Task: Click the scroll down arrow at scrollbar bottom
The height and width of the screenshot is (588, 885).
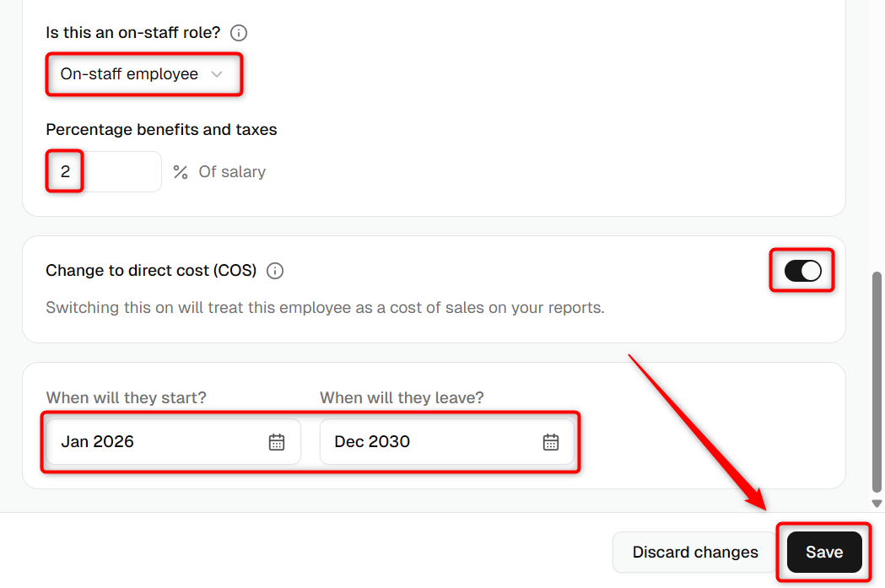Action: pyautogui.click(x=877, y=504)
